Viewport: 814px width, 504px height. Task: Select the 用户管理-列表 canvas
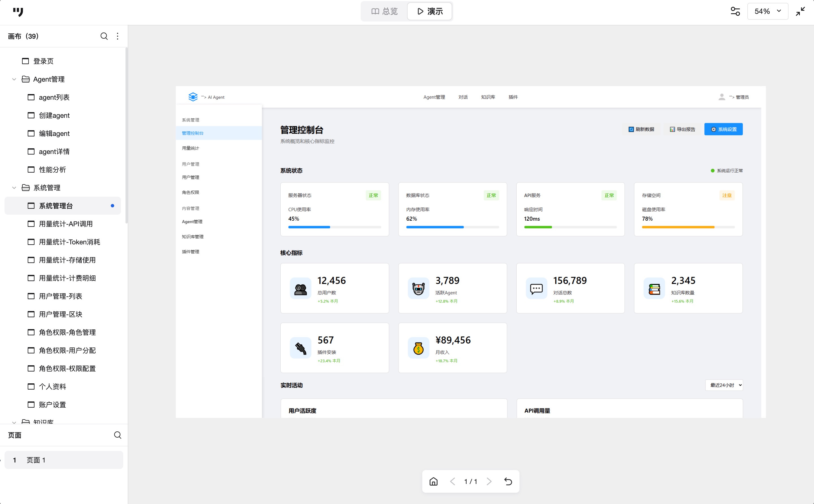click(x=63, y=296)
